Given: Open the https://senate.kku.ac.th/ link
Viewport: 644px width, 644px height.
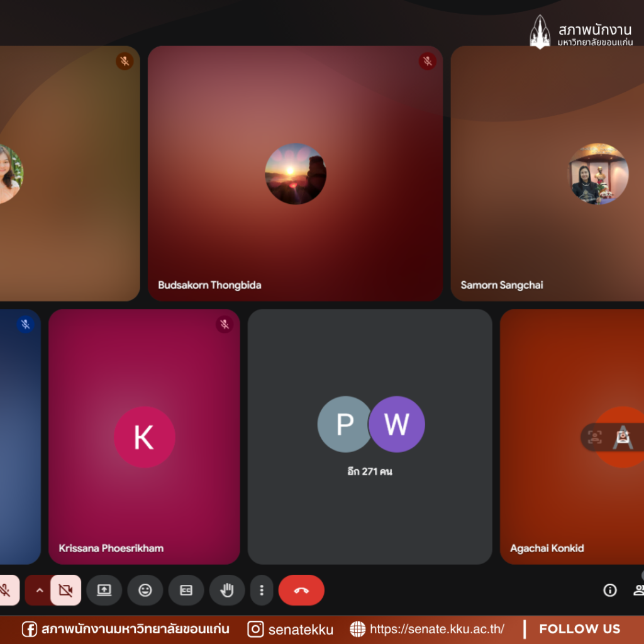Looking at the screenshot, I should (437, 629).
